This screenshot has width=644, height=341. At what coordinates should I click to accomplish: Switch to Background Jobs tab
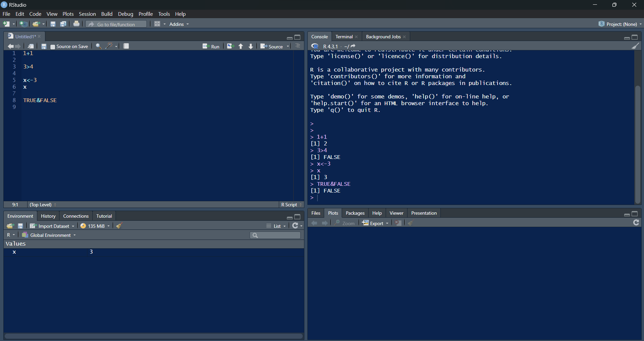click(x=383, y=37)
